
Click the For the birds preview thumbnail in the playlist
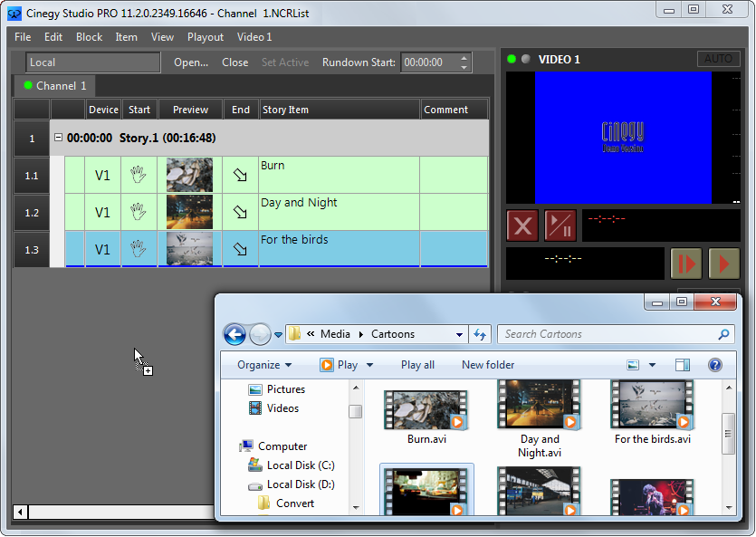(x=189, y=249)
